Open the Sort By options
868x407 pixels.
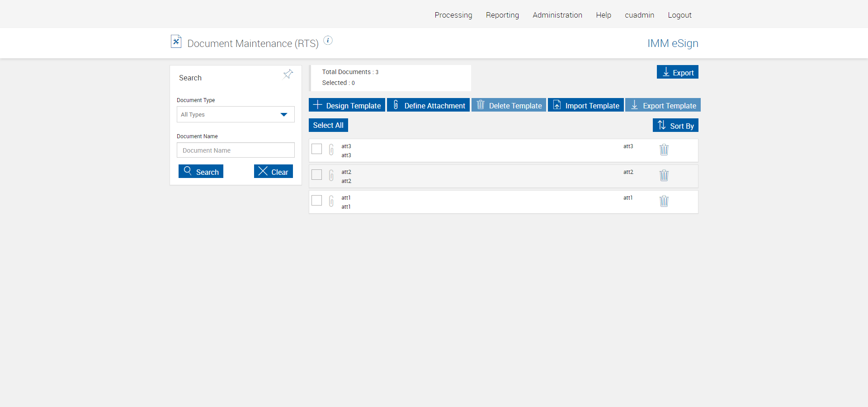[x=675, y=126]
